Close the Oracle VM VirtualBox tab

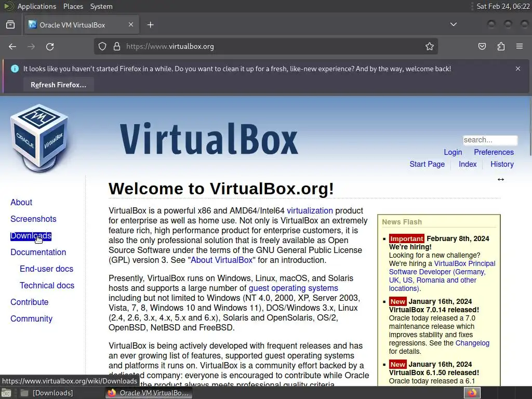point(131,24)
